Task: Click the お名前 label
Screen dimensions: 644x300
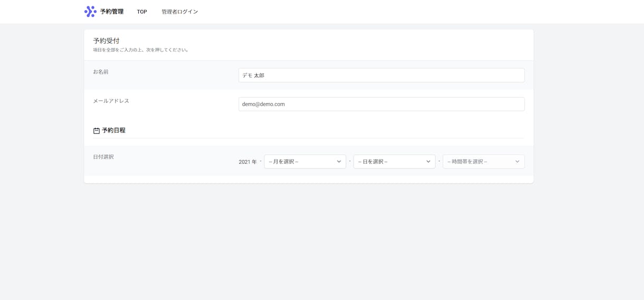Action: (101, 72)
